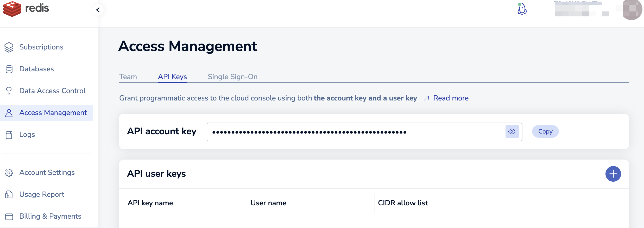Click the Databases cylinder icon
Viewport: 644px width, 228px height.
point(9,69)
